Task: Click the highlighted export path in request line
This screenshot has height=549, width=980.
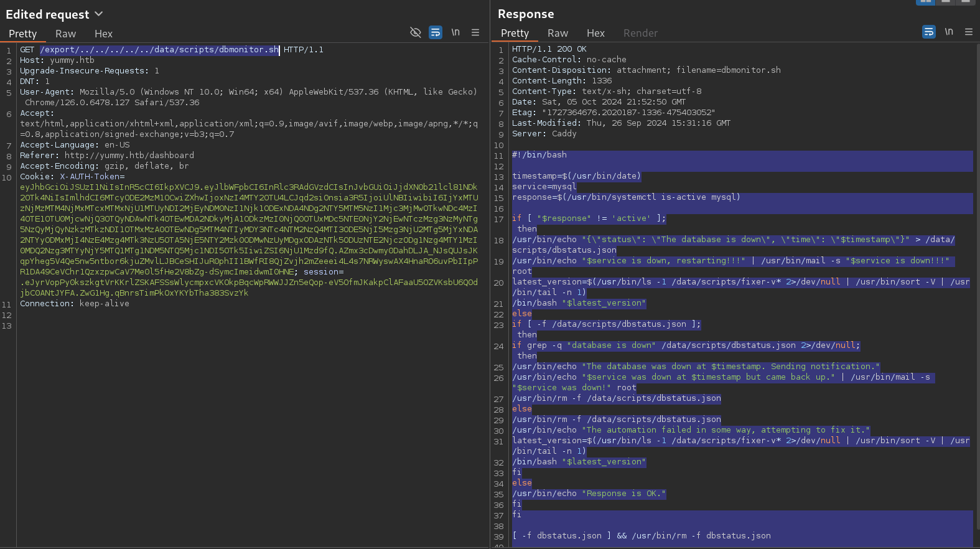Action: [159, 50]
